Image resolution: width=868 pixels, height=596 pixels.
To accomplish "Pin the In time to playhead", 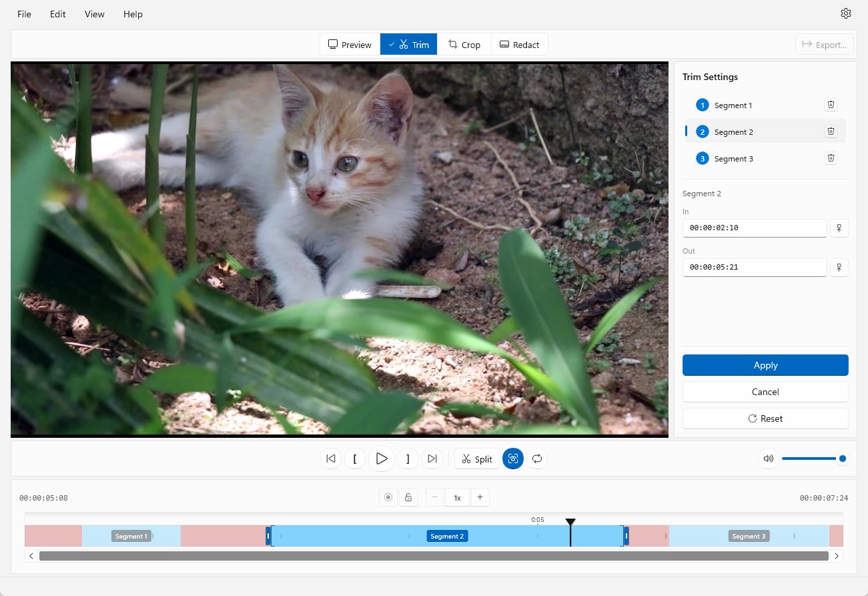I will click(x=839, y=228).
